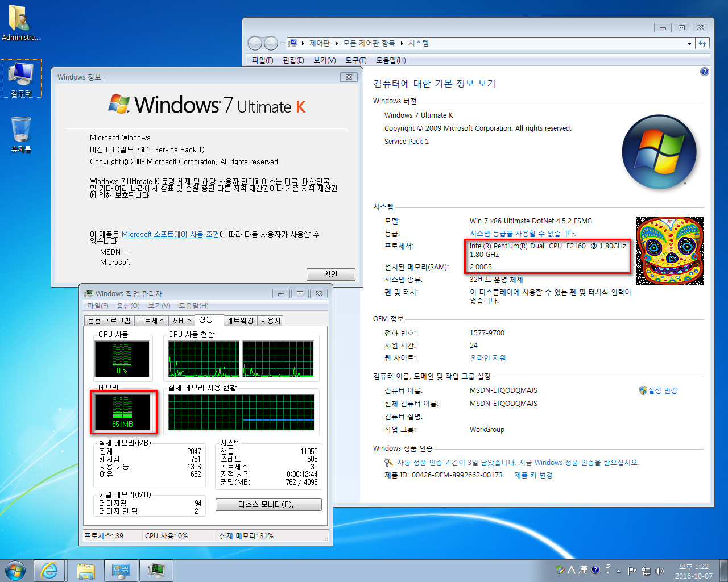Image resolution: width=728 pixels, height=582 pixels.
Task: Open recent pages dropdown arrow
Action: point(282,43)
